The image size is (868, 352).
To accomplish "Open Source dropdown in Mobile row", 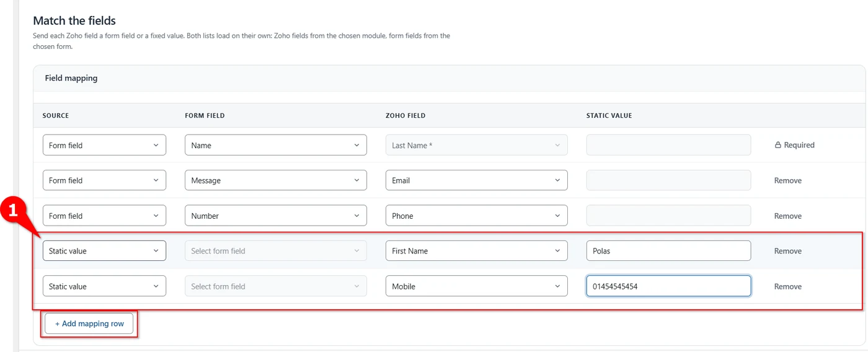I will 104,286.
